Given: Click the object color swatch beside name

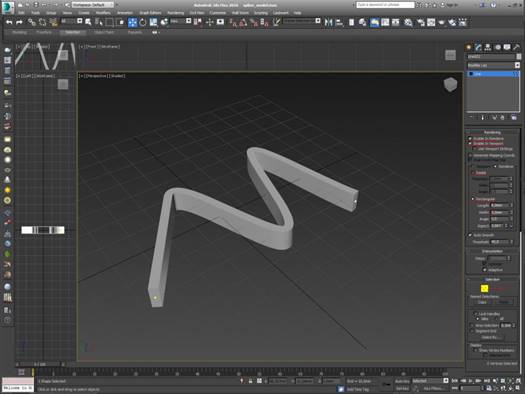Looking at the screenshot, I should [x=518, y=57].
